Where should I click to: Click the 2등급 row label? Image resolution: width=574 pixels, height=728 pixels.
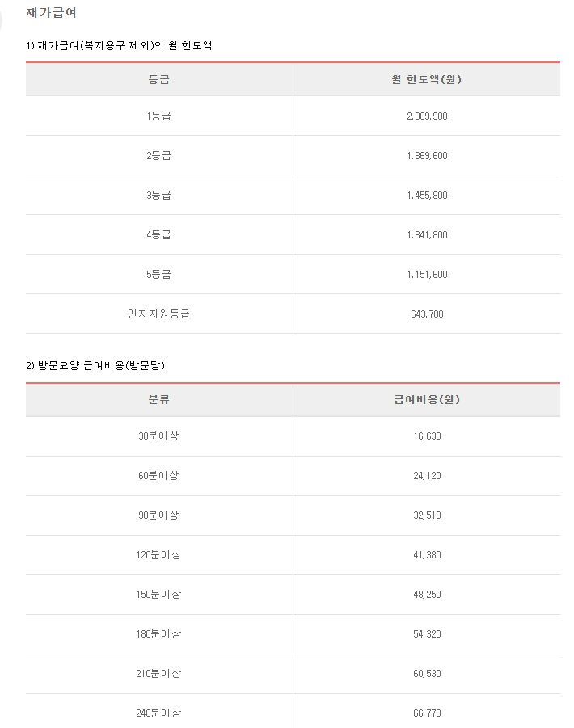(158, 155)
